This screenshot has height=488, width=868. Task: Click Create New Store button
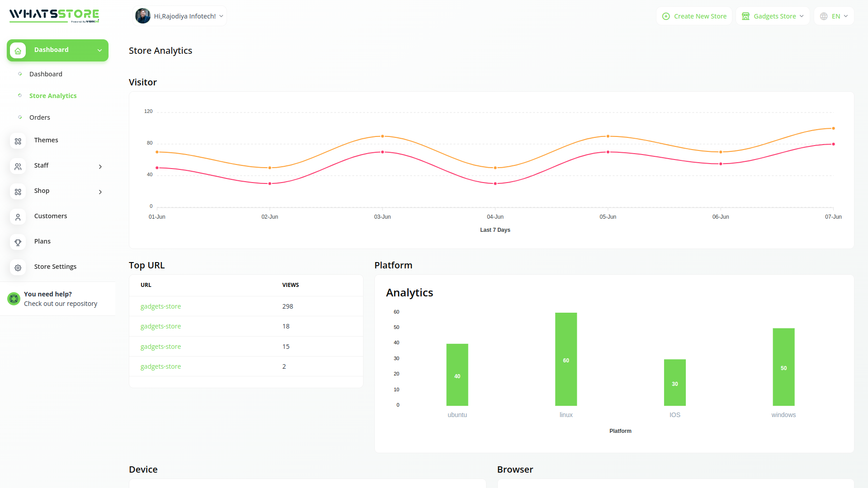point(694,16)
